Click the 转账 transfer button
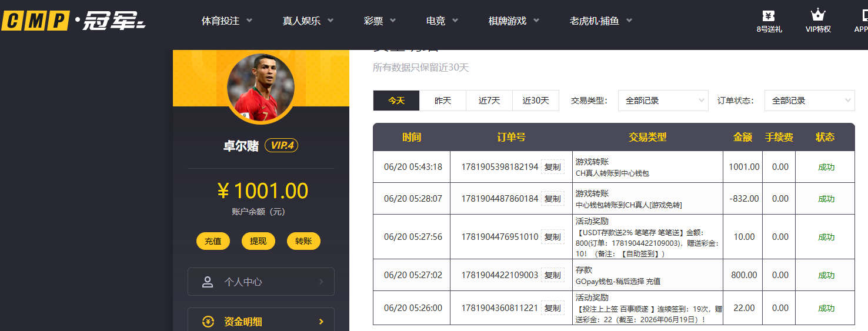Screen dimensions: 868x331 point(303,241)
